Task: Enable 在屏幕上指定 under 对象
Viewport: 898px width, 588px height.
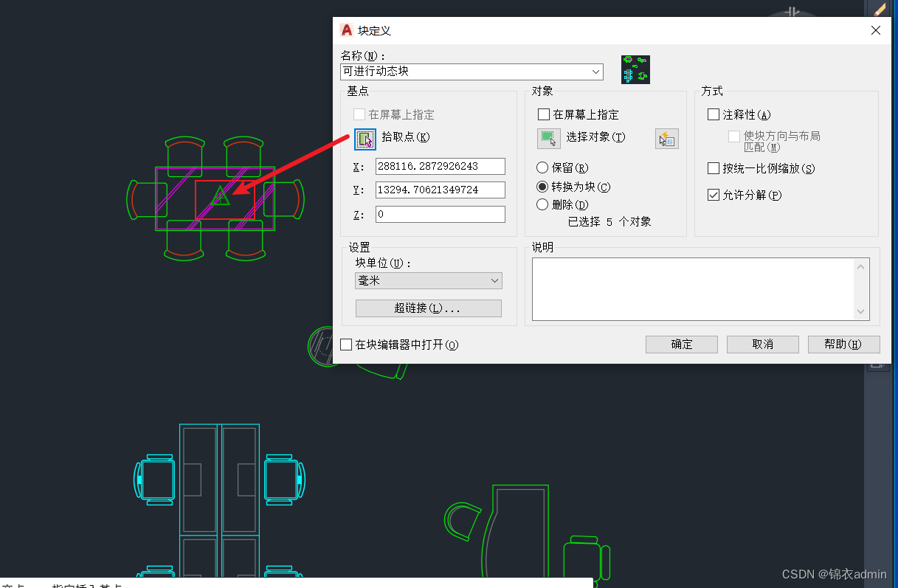Action: pos(544,114)
